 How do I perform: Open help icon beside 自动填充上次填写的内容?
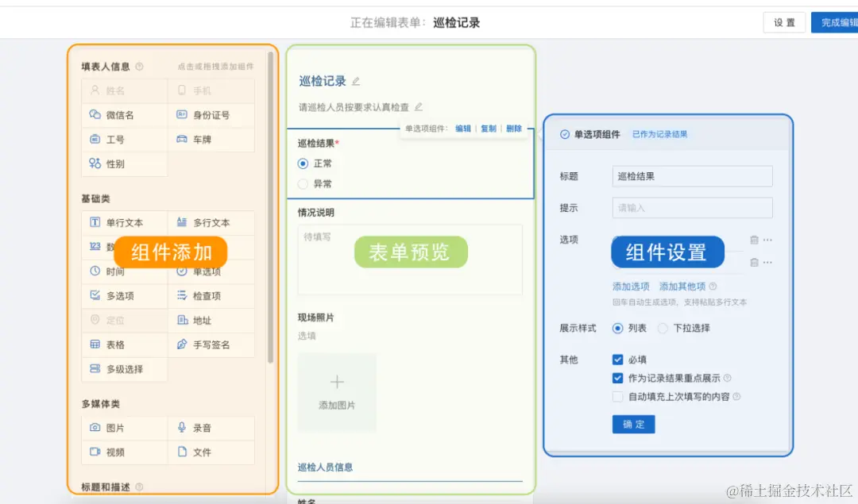(736, 396)
